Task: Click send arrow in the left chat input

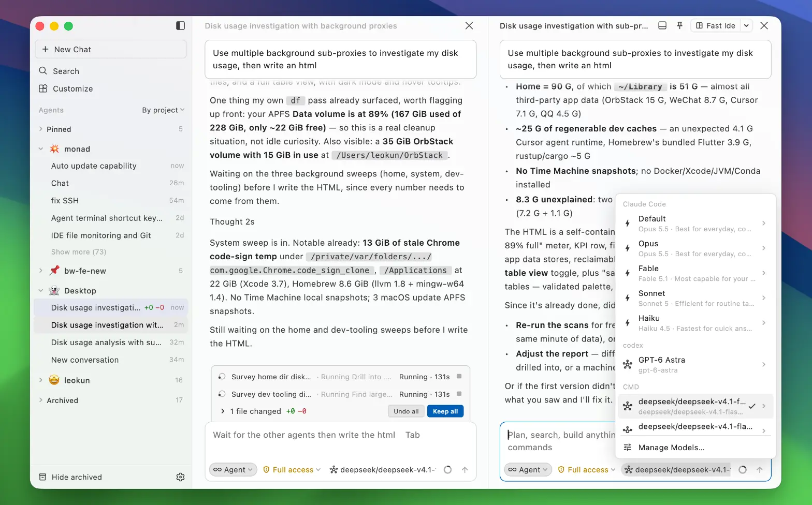Action: pyautogui.click(x=465, y=470)
